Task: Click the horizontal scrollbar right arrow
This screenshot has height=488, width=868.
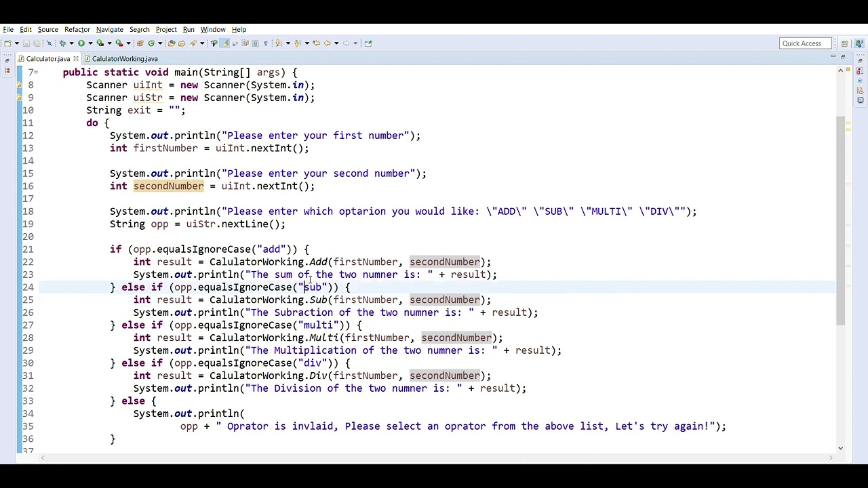Action: (x=831, y=458)
